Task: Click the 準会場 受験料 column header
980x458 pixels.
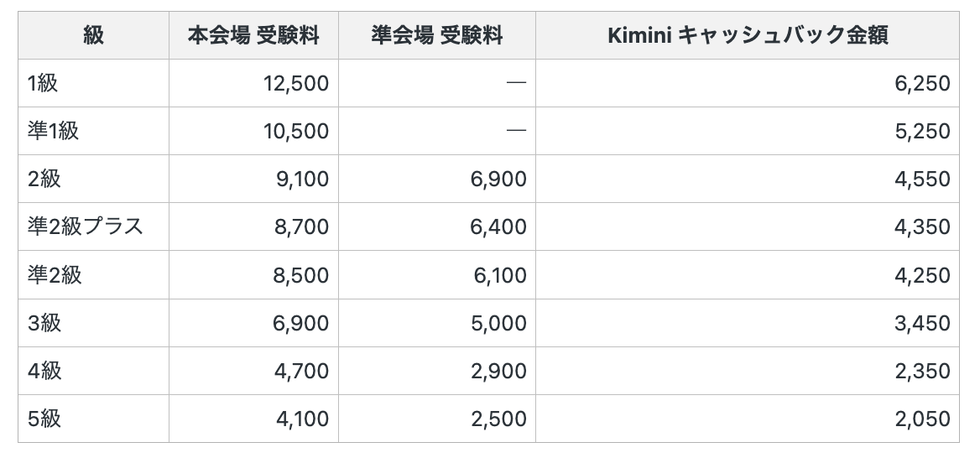Action: (x=436, y=35)
